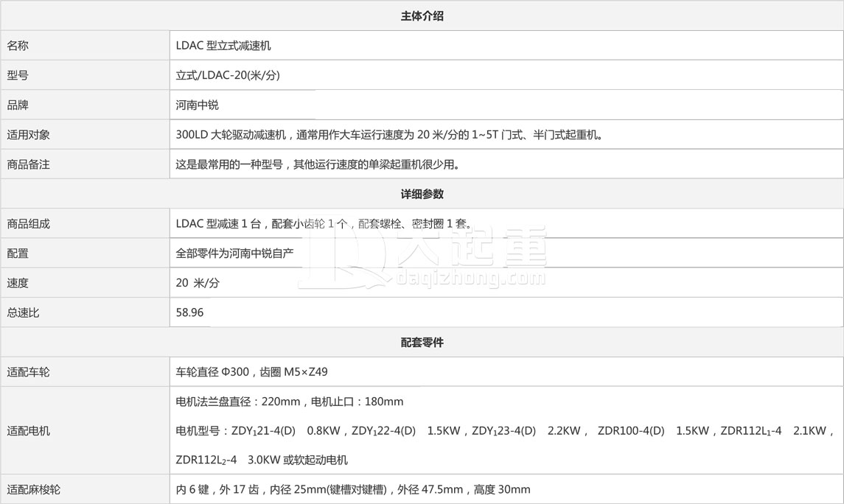844x504 pixels.
Task: Select the 品牌 label cell
Action: coord(85,105)
